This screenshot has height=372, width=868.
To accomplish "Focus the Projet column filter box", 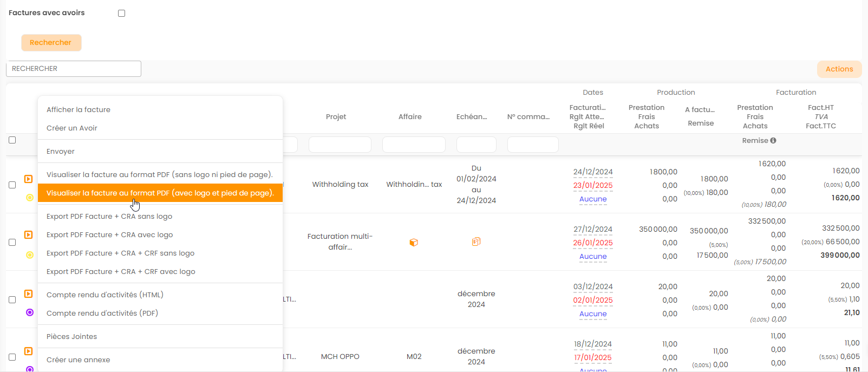I will tap(340, 145).
